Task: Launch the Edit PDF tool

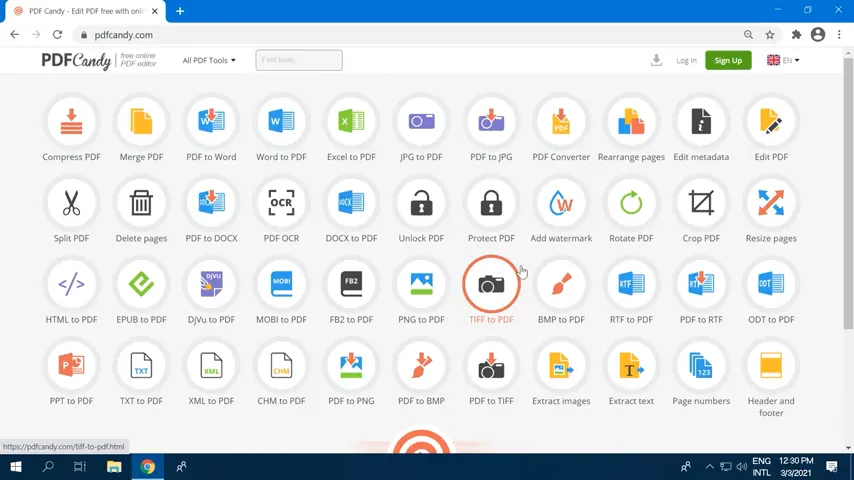Action: 771,121
